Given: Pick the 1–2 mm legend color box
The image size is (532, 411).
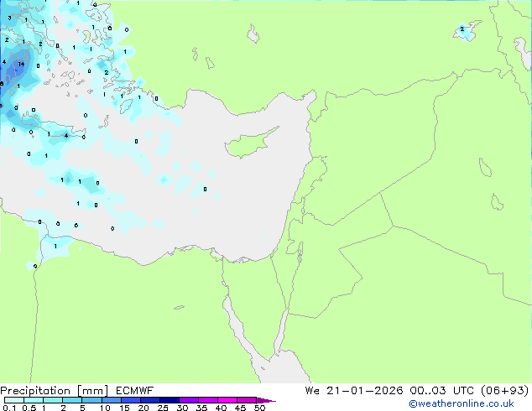Looking at the screenshot, I should [x=53, y=400].
